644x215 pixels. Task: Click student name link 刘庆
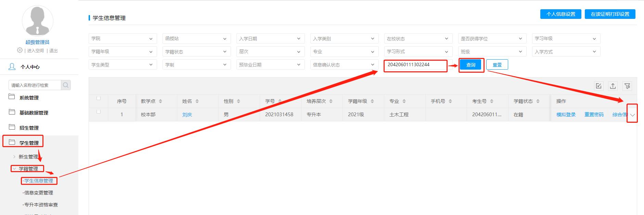[x=187, y=115]
